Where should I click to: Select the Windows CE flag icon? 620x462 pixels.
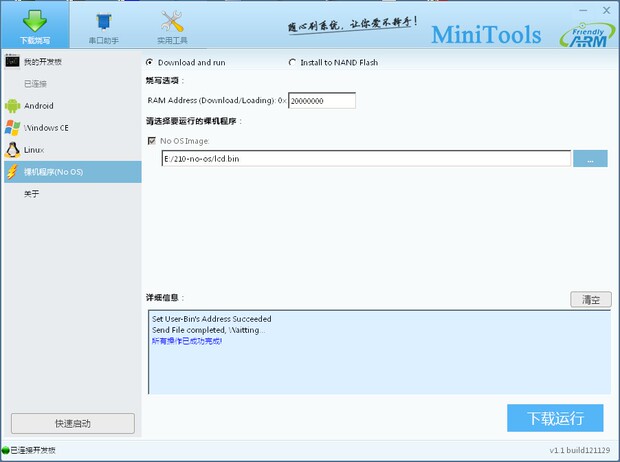[x=12, y=128]
